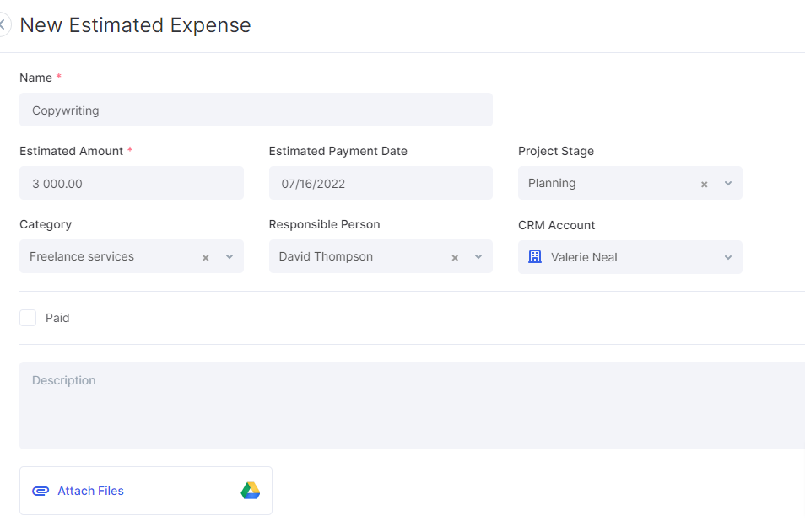Expand the Responsible Person dropdown chevron
Image resolution: width=805 pixels, height=532 pixels.
478,256
